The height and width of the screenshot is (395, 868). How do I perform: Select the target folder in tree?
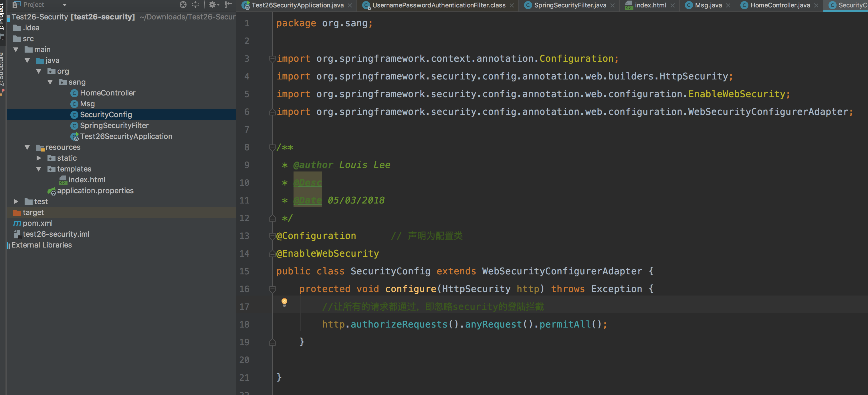point(33,212)
